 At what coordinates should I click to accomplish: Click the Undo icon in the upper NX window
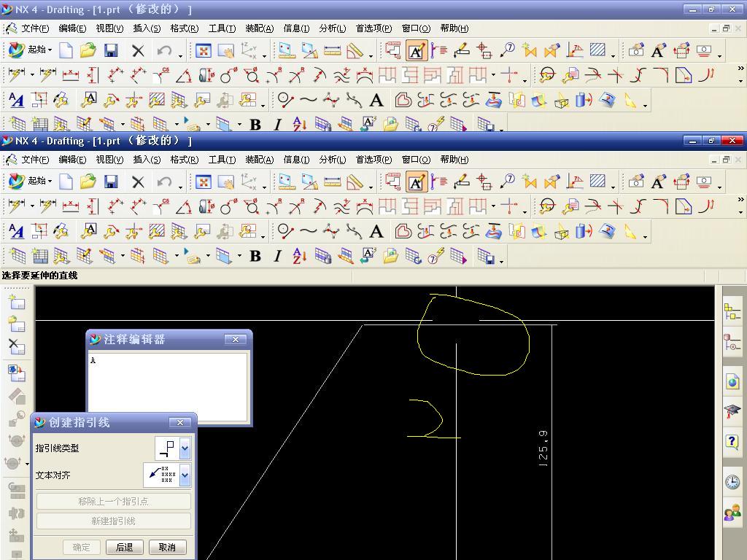164,50
